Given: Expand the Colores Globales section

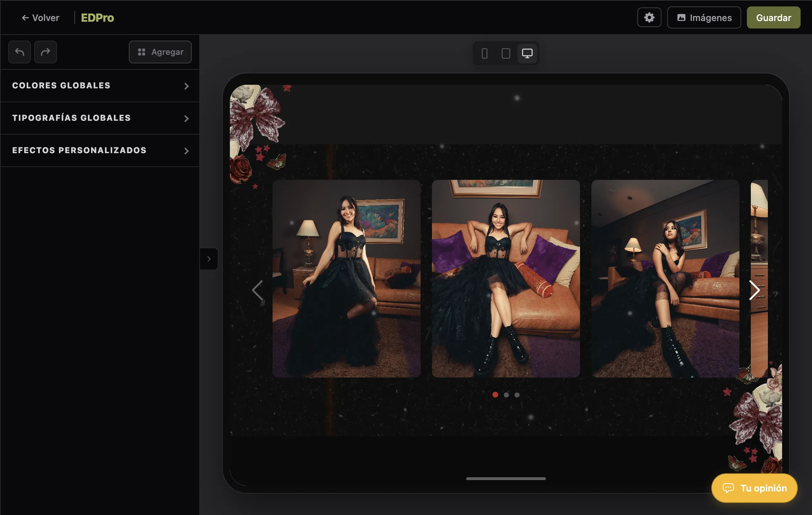Looking at the screenshot, I should (x=100, y=86).
